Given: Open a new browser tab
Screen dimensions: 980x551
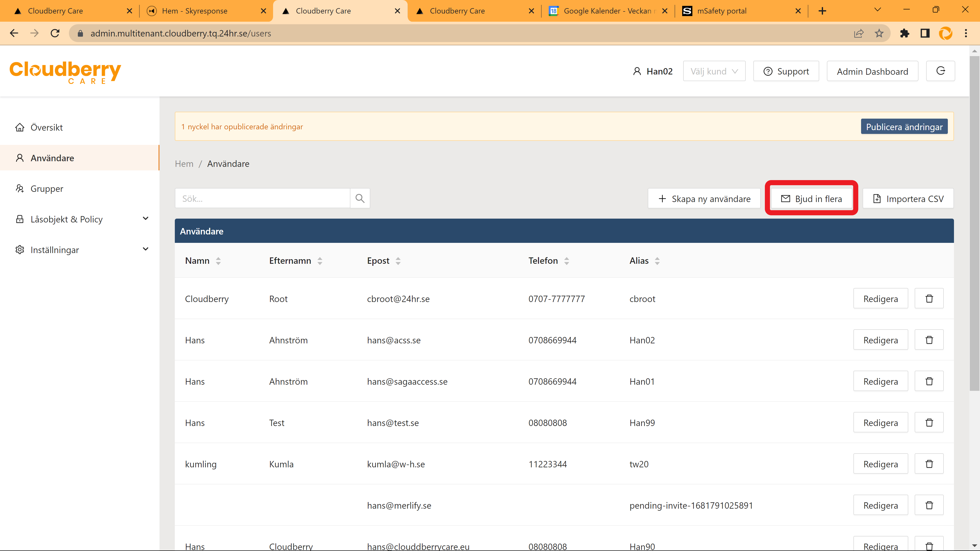Looking at the screenshot, I should [x=823, y=11].
